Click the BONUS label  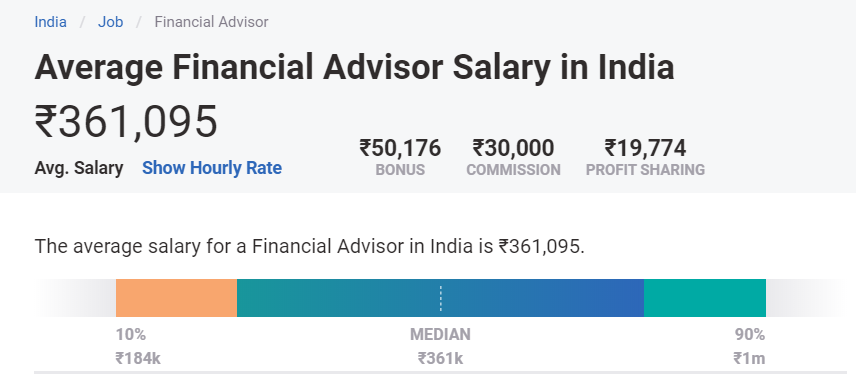pos(400,170)
